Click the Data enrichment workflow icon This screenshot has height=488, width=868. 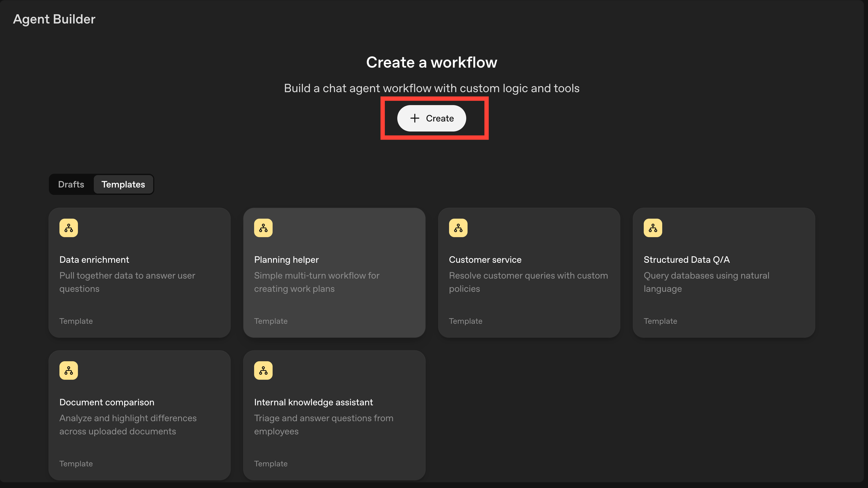click(x=68, y=228)
